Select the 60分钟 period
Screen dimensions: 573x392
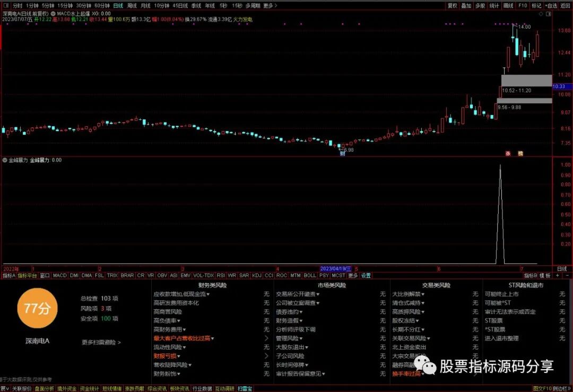tap(102, 5)
